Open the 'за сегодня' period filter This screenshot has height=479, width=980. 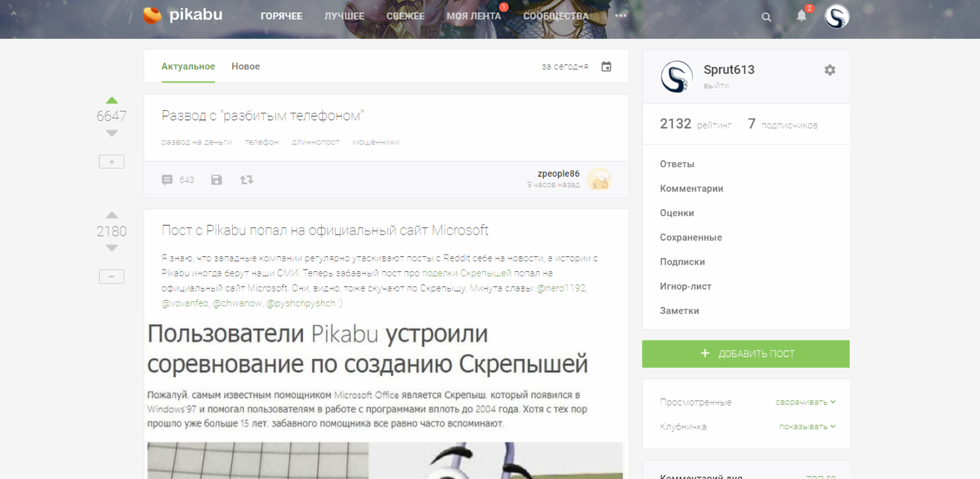pos(565,66)
